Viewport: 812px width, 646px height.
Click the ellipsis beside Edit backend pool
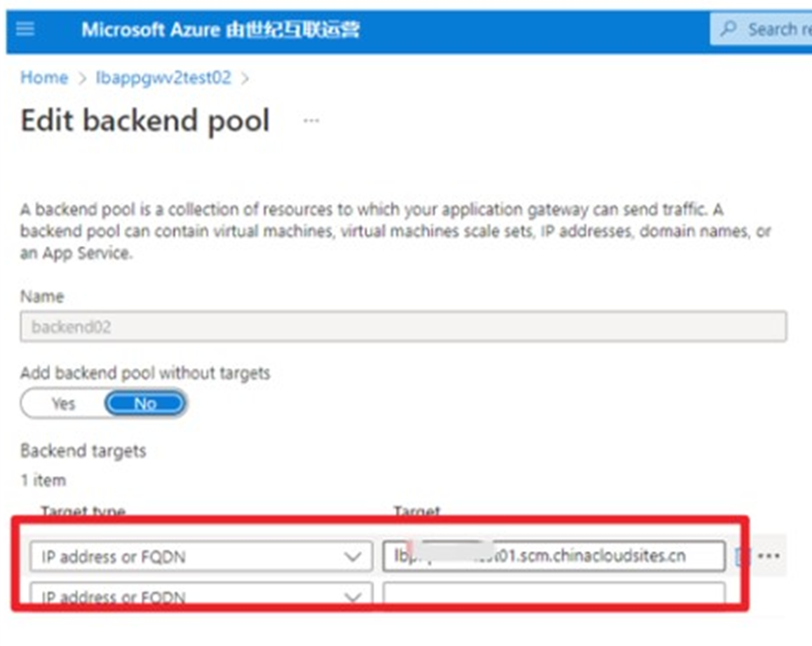311,120
